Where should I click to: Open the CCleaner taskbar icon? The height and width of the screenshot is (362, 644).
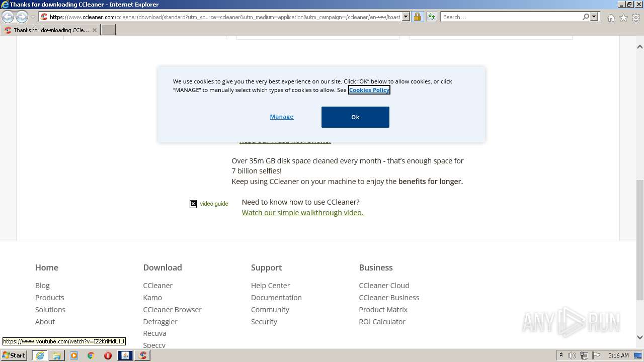(143, 355)
